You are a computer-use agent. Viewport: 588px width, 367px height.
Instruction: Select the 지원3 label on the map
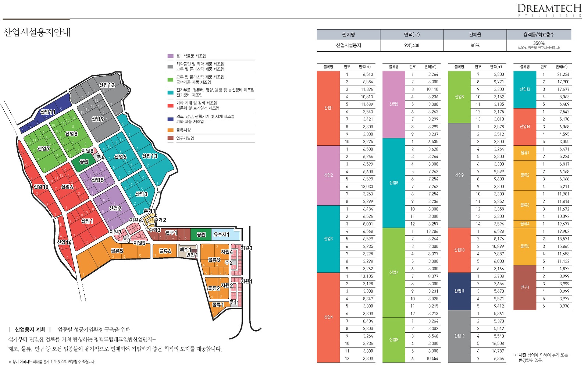(246, 248)
